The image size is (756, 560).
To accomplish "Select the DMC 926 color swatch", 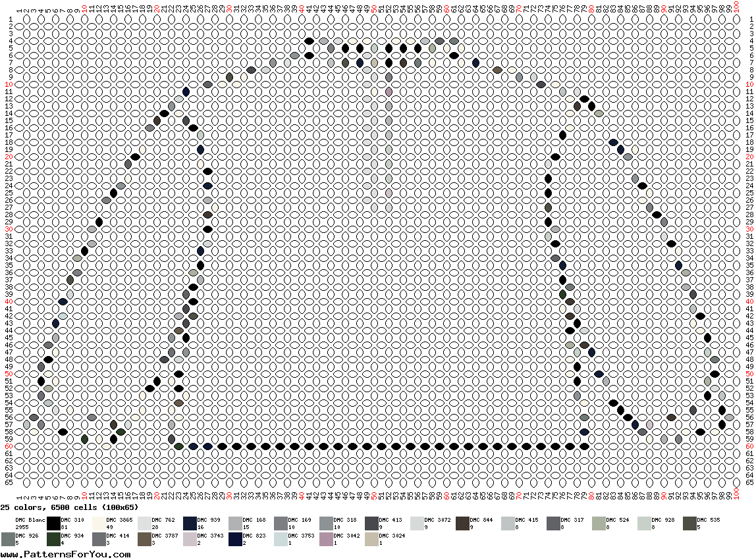I will 8,539.
